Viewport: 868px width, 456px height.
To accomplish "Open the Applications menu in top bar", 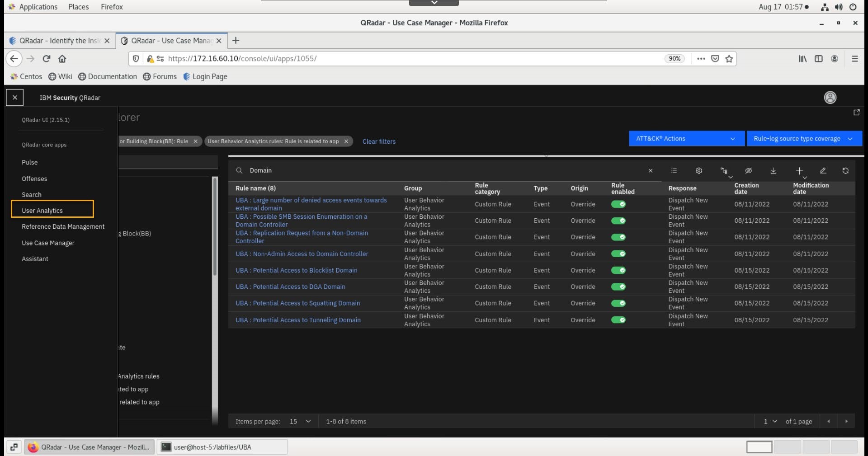I will [33, 7].
